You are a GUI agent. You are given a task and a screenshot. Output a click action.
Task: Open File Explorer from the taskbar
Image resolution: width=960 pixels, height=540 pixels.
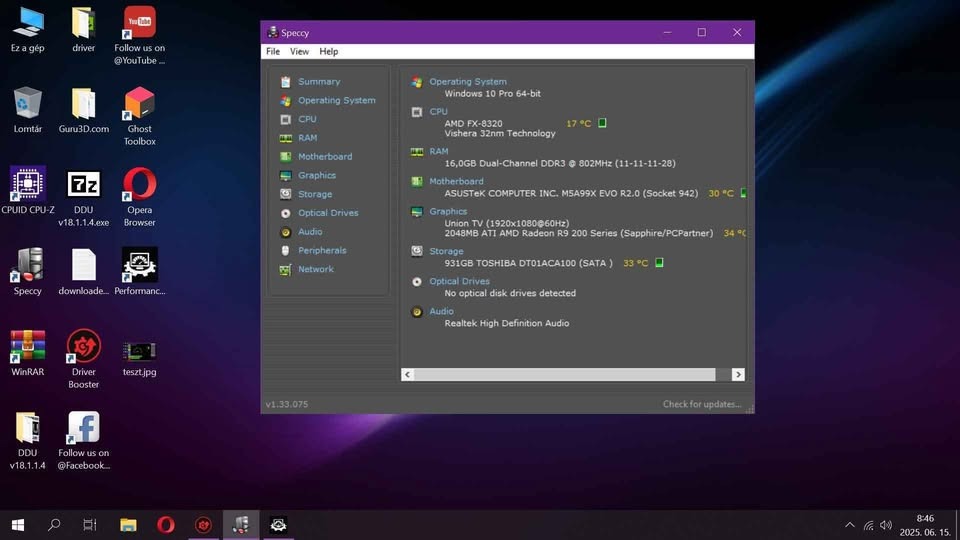click(128, 525)
